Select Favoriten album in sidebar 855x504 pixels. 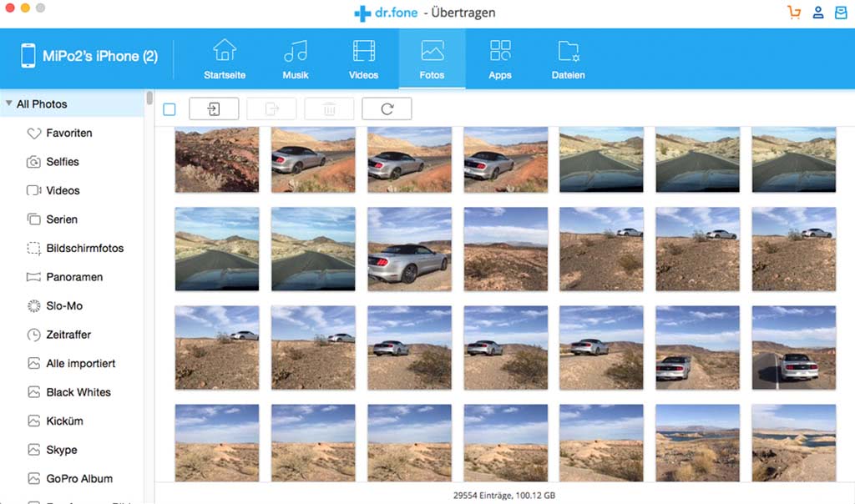(x=68, y=134)
